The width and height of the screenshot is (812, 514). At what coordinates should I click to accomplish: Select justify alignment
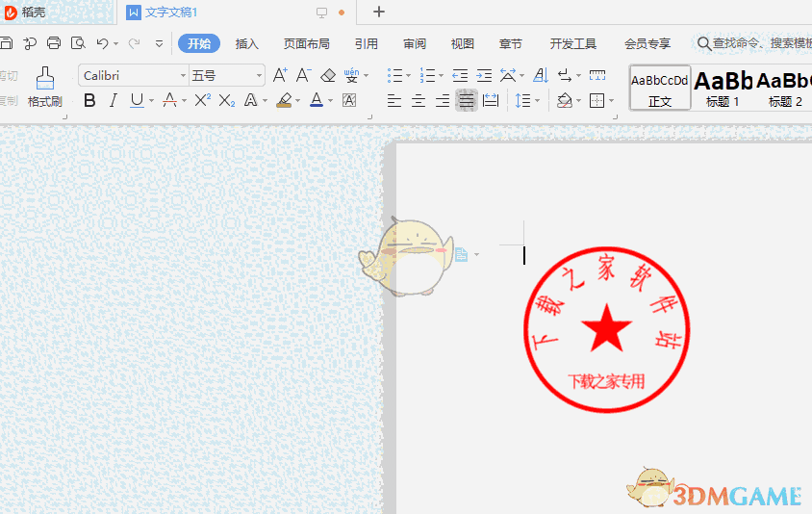(467, 100)
